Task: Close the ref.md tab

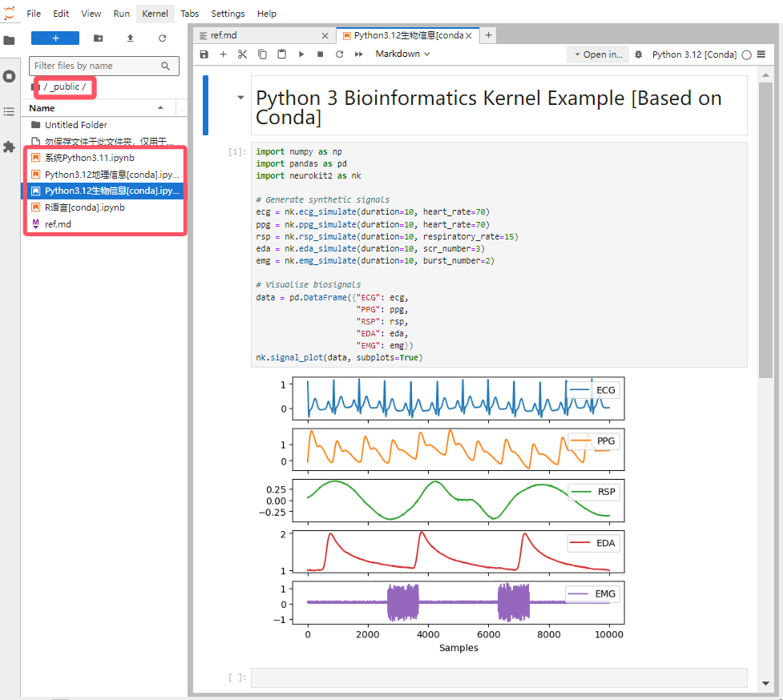Action: point(325,35)
